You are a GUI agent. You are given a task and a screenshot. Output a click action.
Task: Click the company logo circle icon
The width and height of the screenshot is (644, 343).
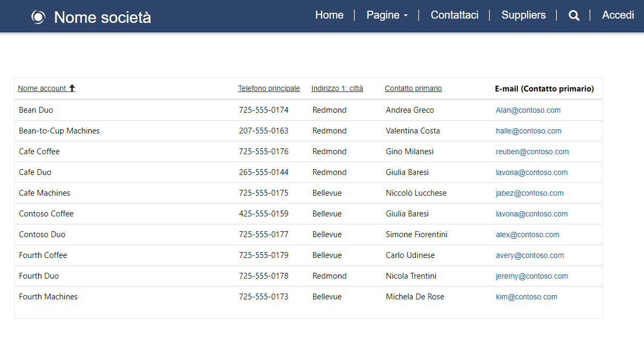pyautogui.click(x=38, y=17)
